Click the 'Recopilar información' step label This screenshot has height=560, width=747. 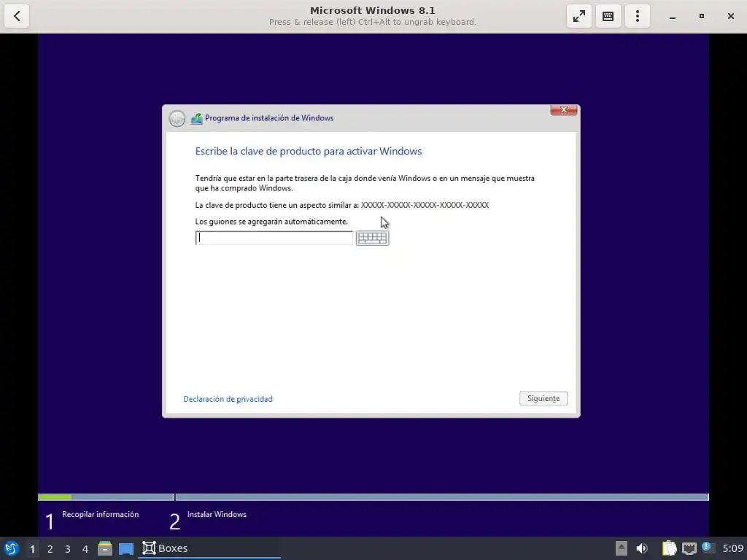click(x=100, y=514)
